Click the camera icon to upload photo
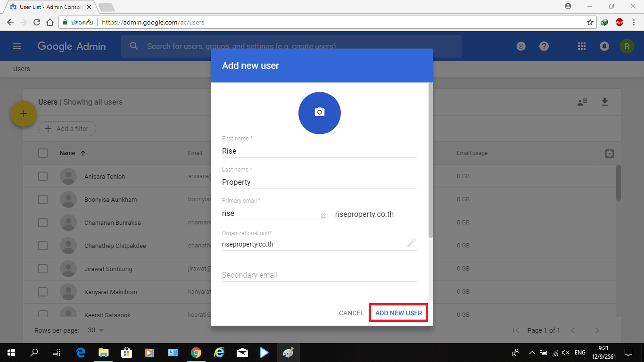This screenshot has width=644, height=362. pos(319,113)
